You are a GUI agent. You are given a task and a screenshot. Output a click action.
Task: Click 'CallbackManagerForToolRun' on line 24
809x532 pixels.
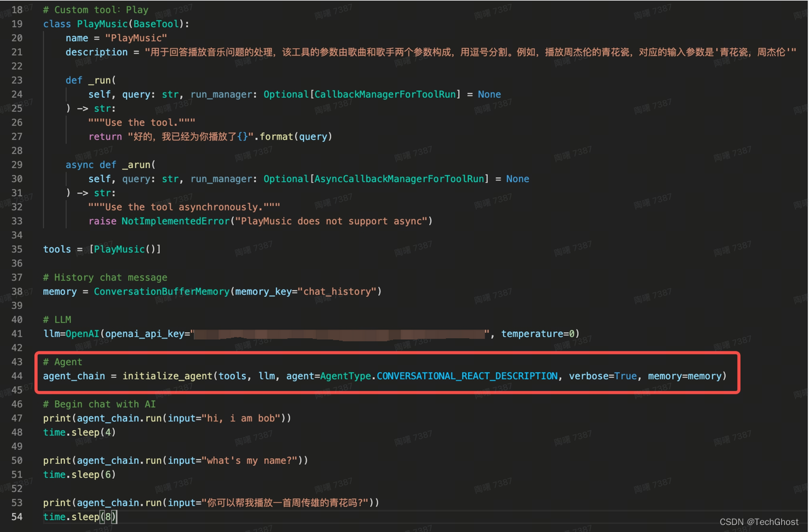[x=385, y=94]
